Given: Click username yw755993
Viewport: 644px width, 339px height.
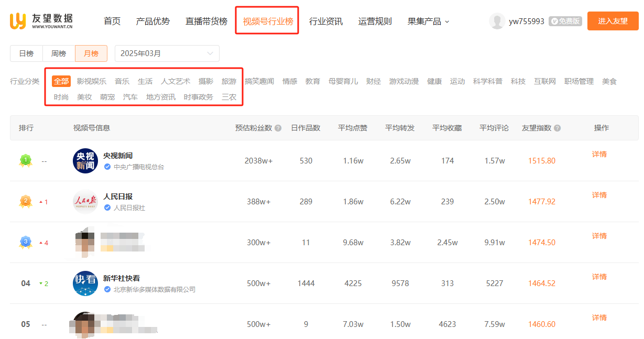Looking at the screenshot, I should (527, 21).
